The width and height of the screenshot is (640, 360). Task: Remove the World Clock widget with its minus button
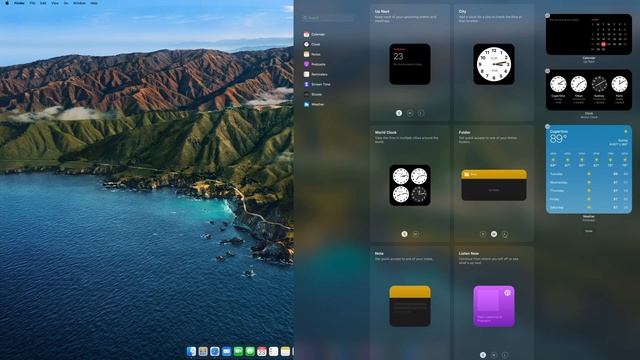[x=547, y=71]
